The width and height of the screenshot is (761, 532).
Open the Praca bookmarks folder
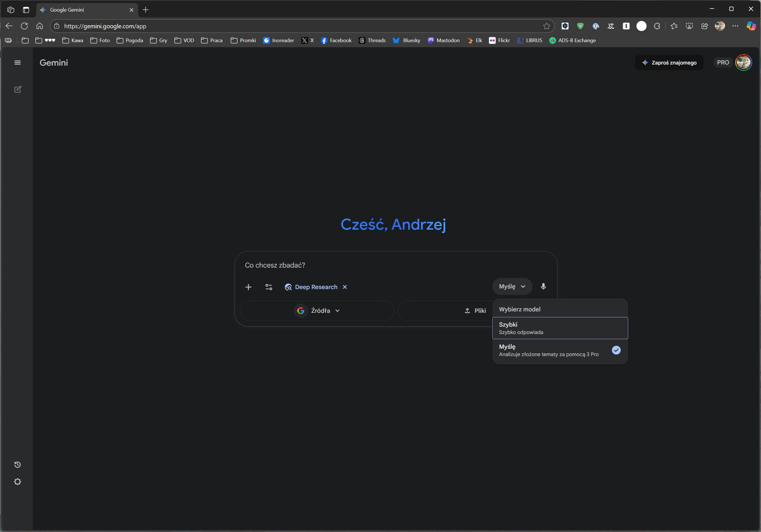pos(212,40)
